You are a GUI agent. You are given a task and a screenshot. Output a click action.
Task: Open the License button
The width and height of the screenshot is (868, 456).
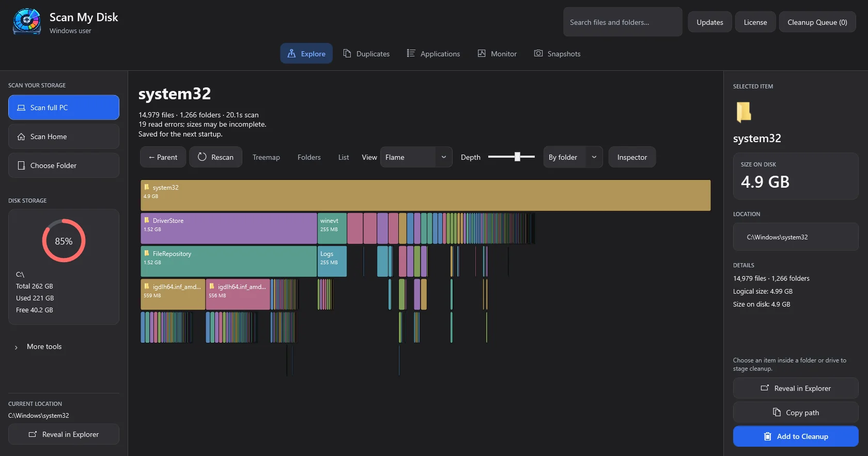pos(755,22)
